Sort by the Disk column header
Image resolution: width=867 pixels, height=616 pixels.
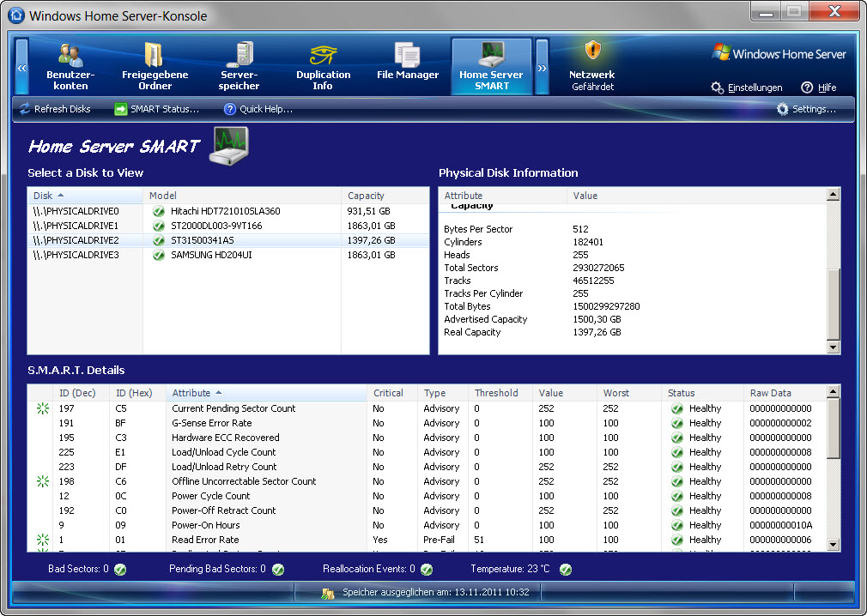coord(85,196)
